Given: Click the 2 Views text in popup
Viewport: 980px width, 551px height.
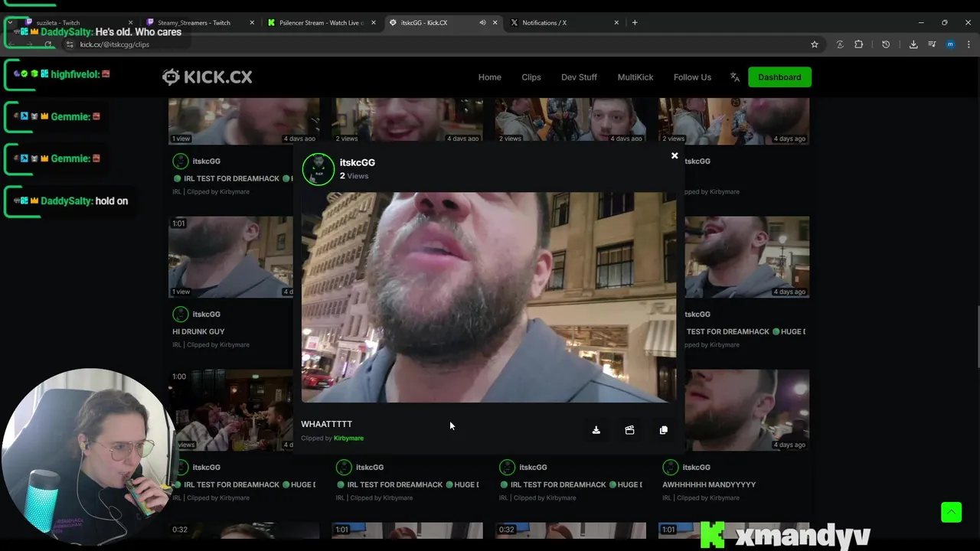Looking at the screenshot, I should tap(354, 176).
